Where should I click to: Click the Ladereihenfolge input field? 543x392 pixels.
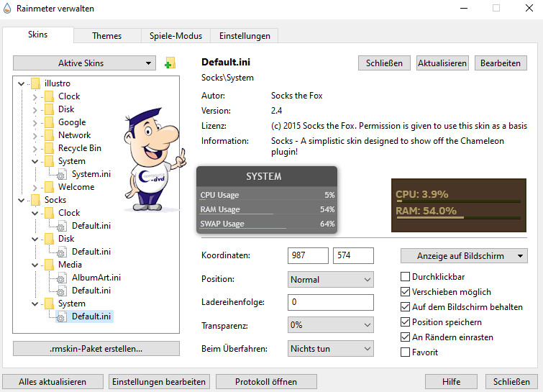pyautogui.click(x=330, y=302)
